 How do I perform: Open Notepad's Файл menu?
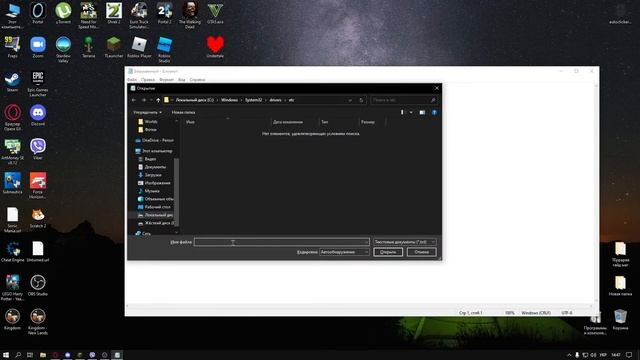click(x=132, y=80)
